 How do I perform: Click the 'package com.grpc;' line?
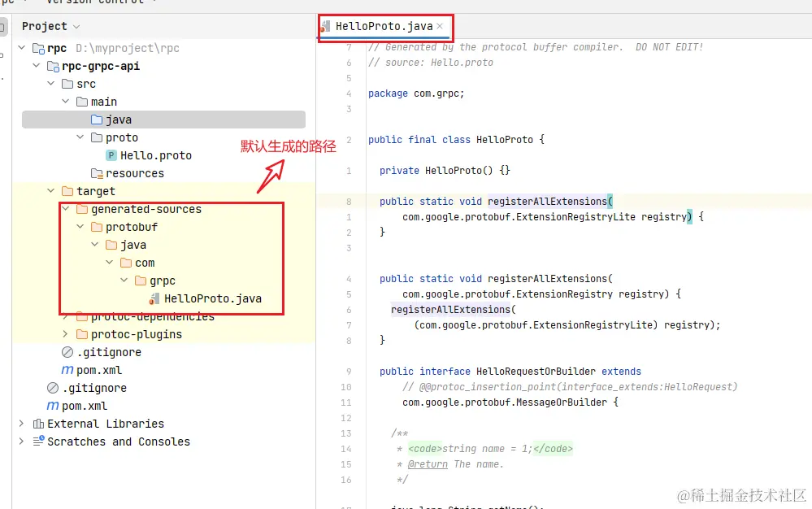[x=416, y=94]
